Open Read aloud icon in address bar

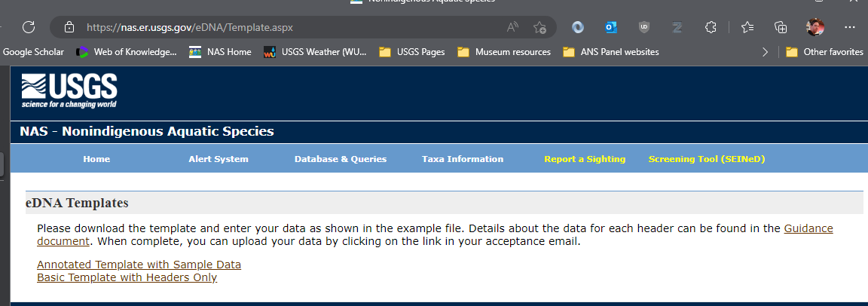512,26
